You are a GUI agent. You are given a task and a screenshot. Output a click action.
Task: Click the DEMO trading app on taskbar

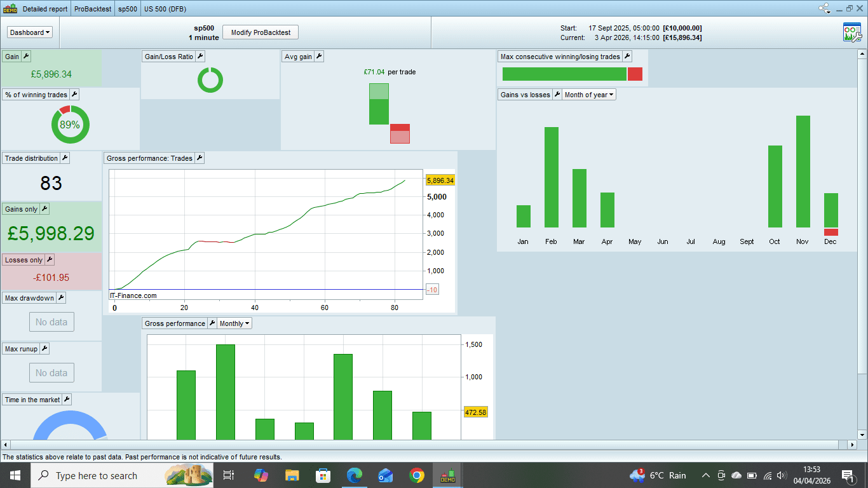click(448, 475)
